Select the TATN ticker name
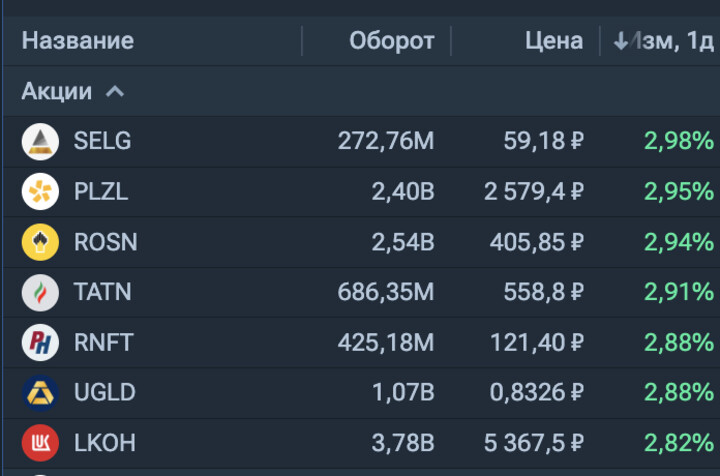Image resolution: width=720 pixels, height=476 pixels. 102,292
